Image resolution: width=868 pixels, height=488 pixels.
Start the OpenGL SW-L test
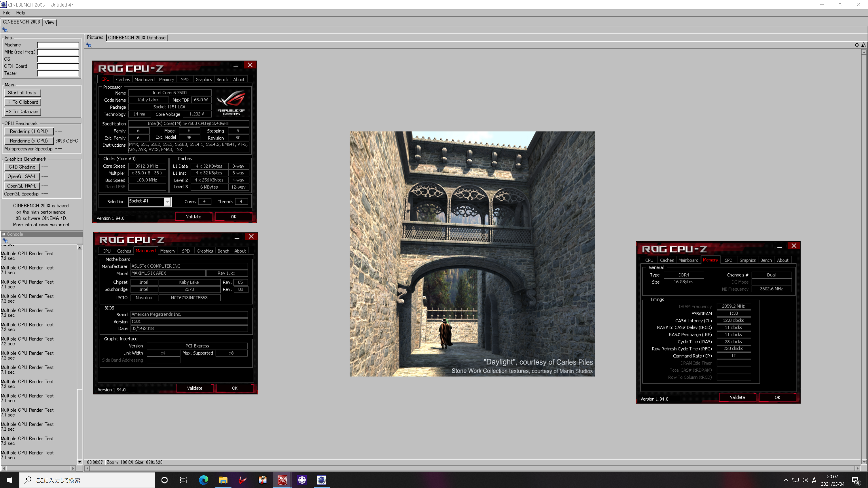[22, 176]
